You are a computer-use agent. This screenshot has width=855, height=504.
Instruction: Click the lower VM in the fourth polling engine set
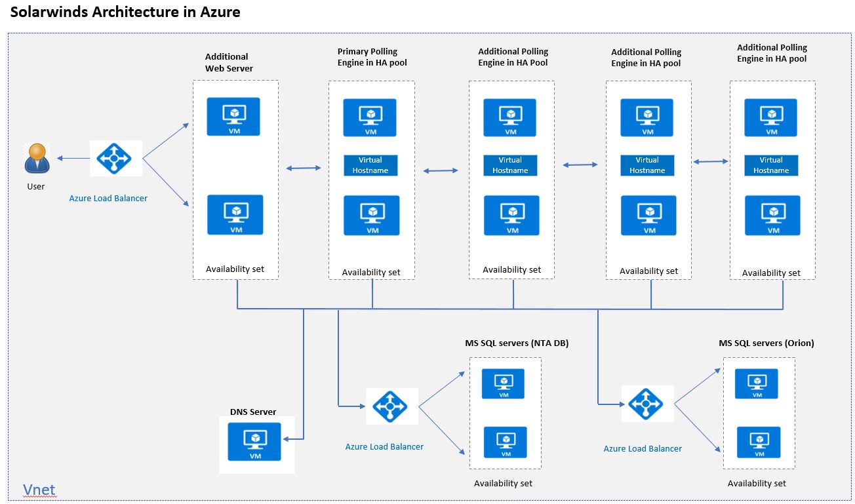pos(772,216)
